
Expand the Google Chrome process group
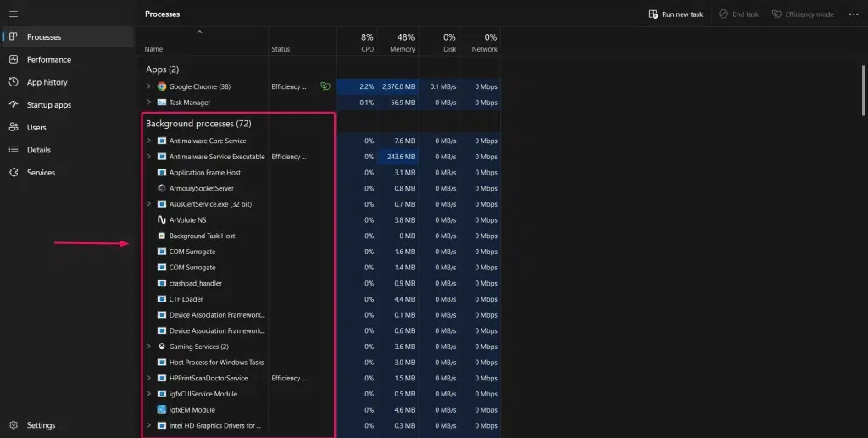pyautogui.click(x=148, y=86)
